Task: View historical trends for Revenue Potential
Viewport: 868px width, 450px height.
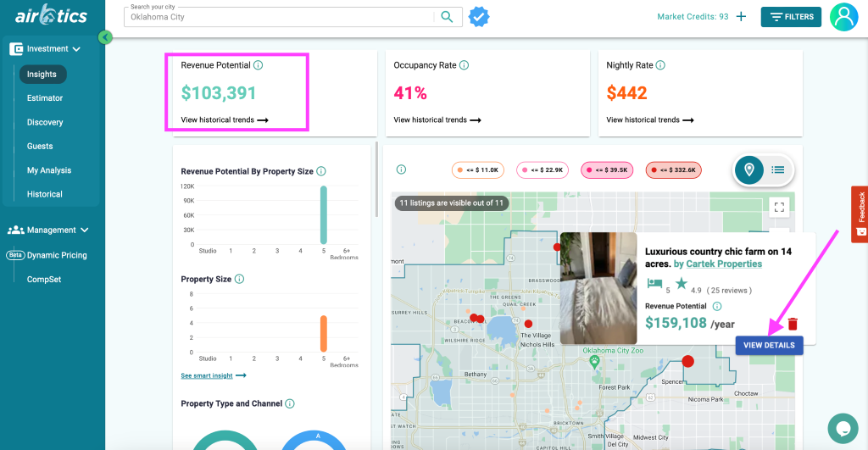Action: (x=225, y=119)
